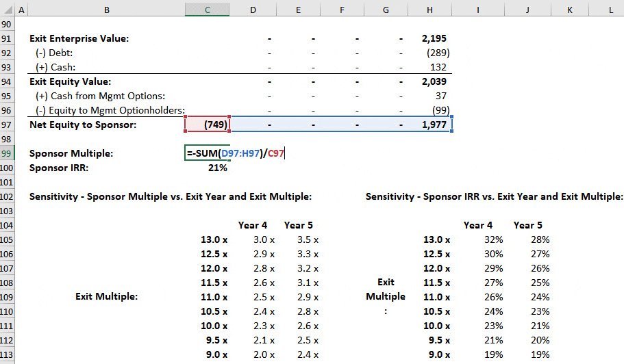Click Equity to Mgmt Optionholders value (99)
This screenshot has width=624, height=364.
tap(441, 110)
